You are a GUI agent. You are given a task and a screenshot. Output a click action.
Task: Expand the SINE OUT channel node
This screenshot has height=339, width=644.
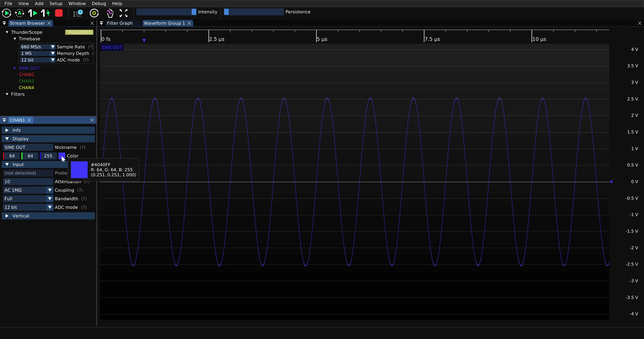click(15, 68)
